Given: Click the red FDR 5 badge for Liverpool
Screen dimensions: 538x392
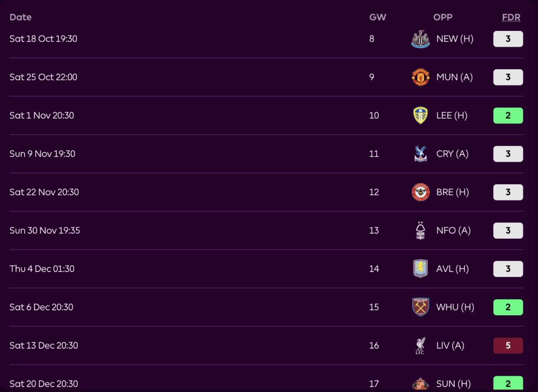Looking at the screenshot, I should coord(508,345).
